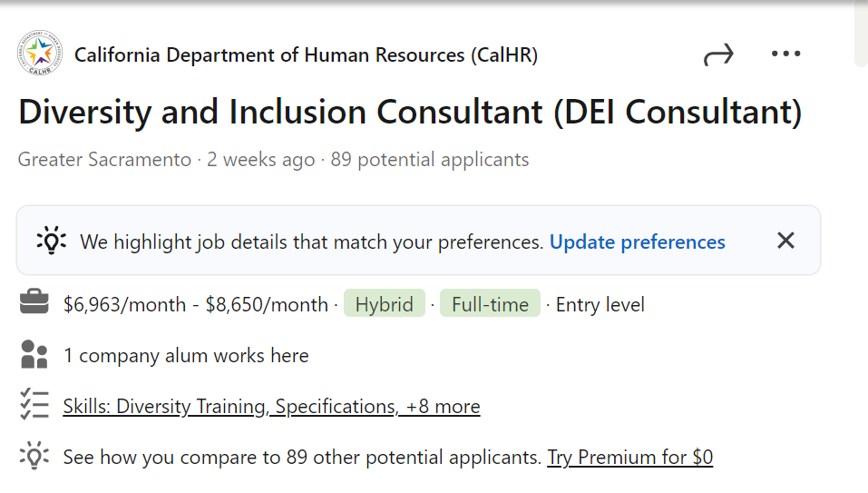Expand the Skills: Diversity Training link
Viewport: 868px width, 493px height.
point(271,406)
